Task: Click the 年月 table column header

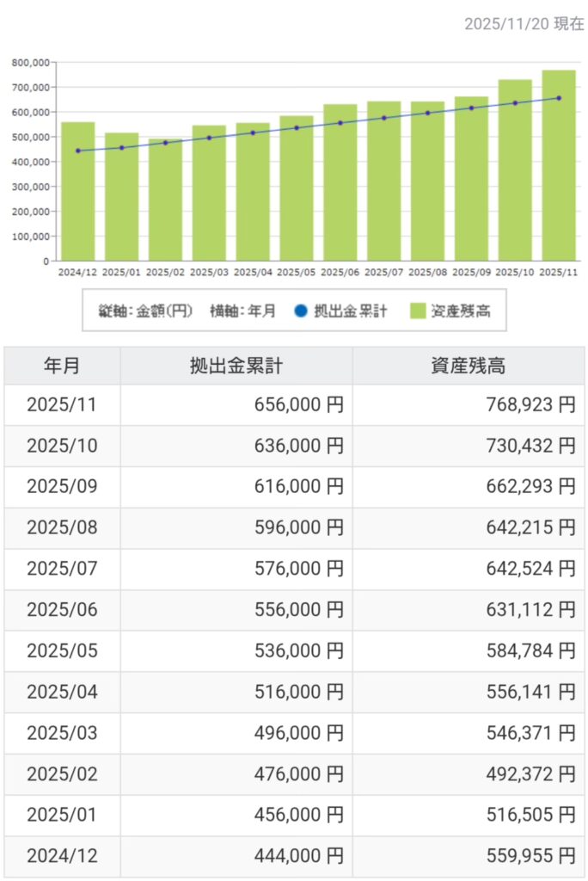Action: pos(62,366)
